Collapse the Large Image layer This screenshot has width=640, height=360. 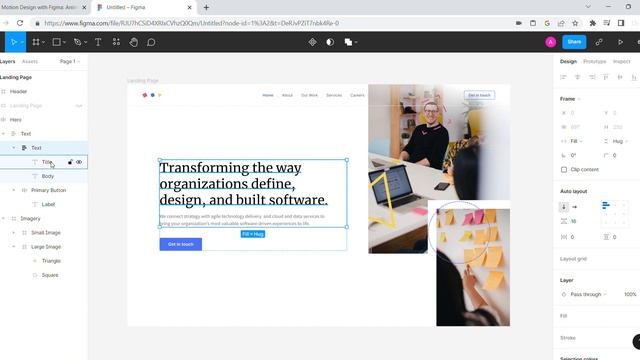(x=13, y=247)
